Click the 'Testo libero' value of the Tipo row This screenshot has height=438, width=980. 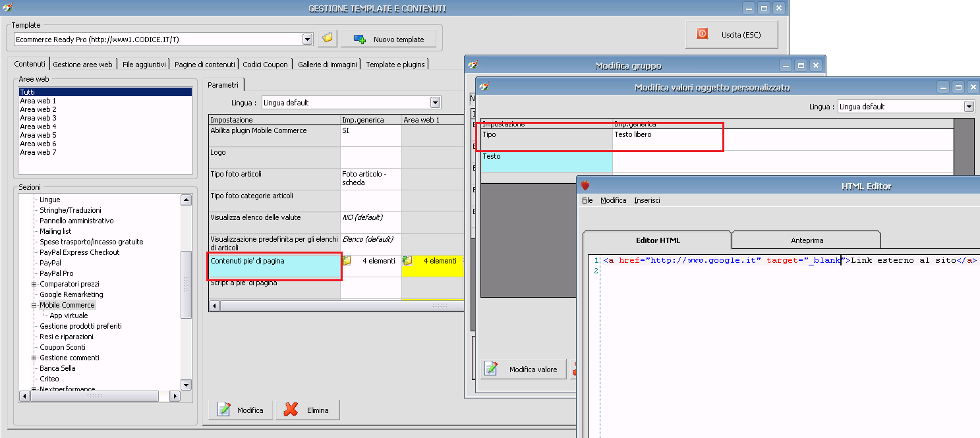783,139
